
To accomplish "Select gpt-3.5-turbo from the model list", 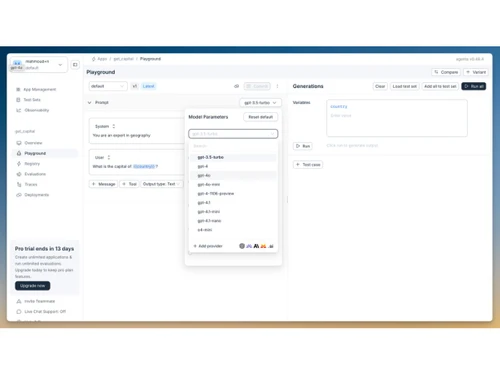I will [x=233, y=157].
